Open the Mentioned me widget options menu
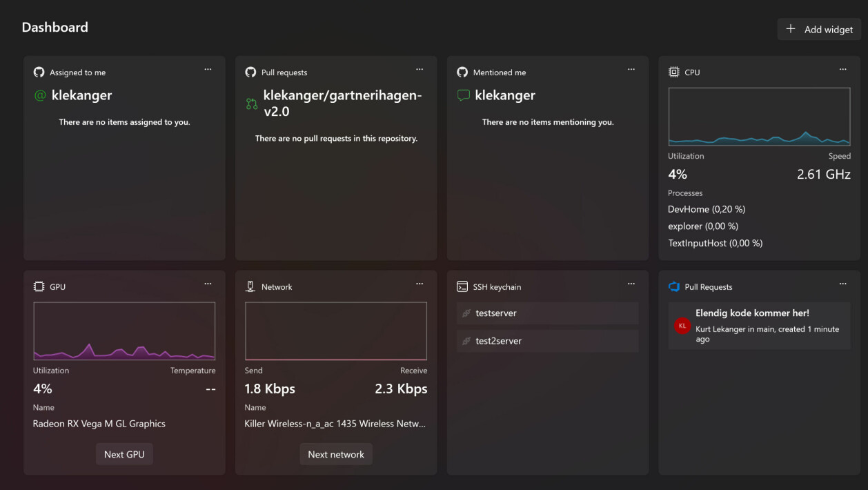868x490 pixels. point(631,70)
